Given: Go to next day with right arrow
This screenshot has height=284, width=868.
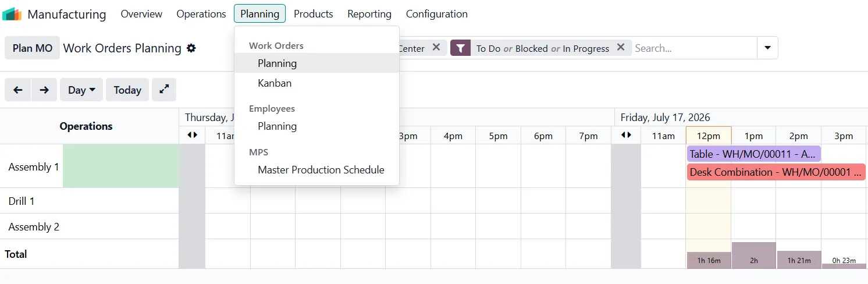Looking at the screenshot, I should pos(44,90).
